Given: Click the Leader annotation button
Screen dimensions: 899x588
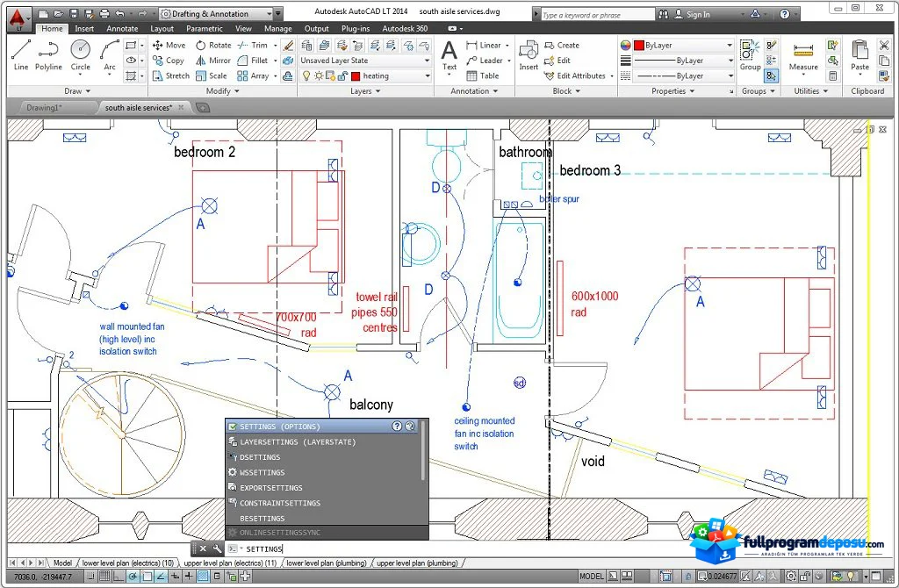Looking at the screenshot, I should click(x=485, y=61).
